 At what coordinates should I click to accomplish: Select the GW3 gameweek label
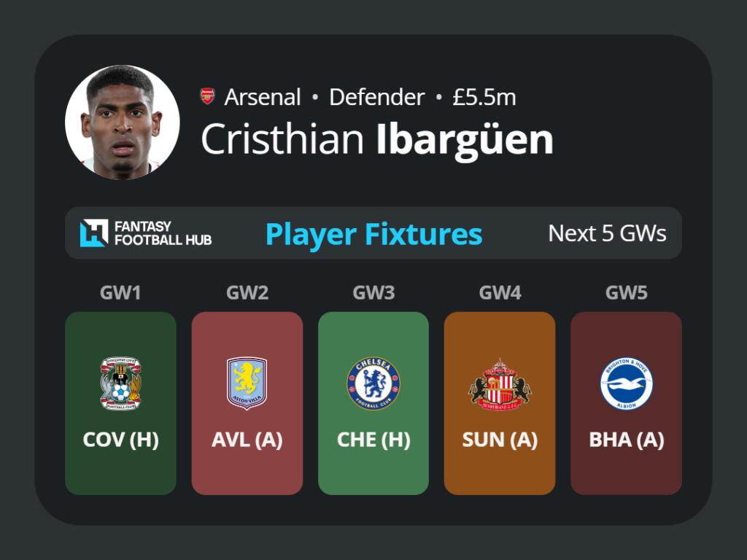point(373,292)
